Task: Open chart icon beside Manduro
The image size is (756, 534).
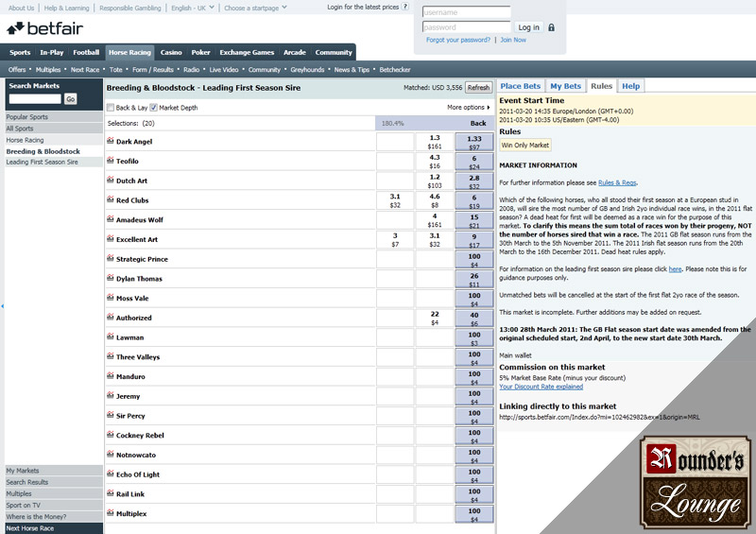Action: click(110, 376)
